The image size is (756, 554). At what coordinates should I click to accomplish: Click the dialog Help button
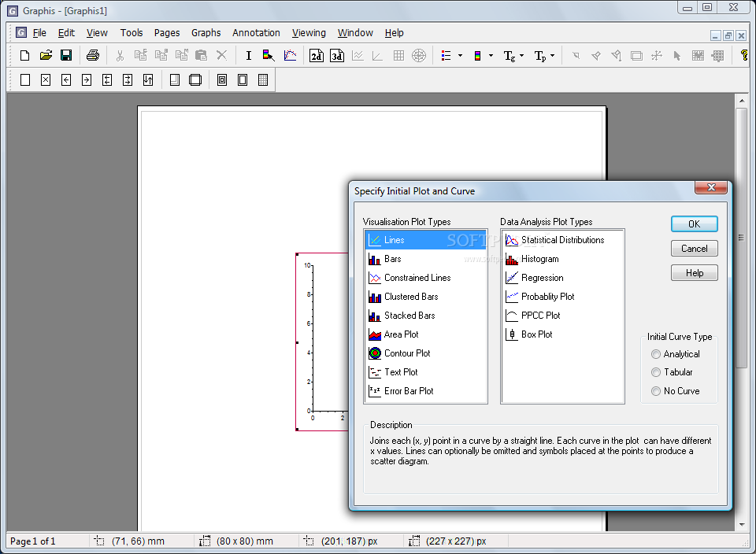(x=695, y=273)
